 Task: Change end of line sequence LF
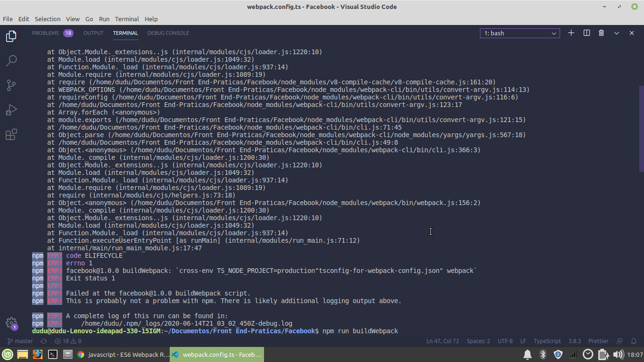(x=523, y=341)
